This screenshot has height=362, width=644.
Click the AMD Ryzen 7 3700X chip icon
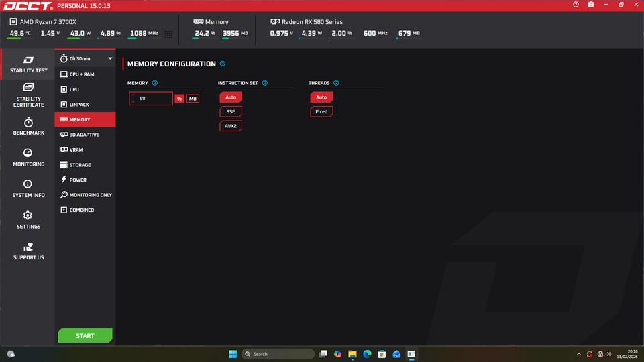(x=13, y=21)
